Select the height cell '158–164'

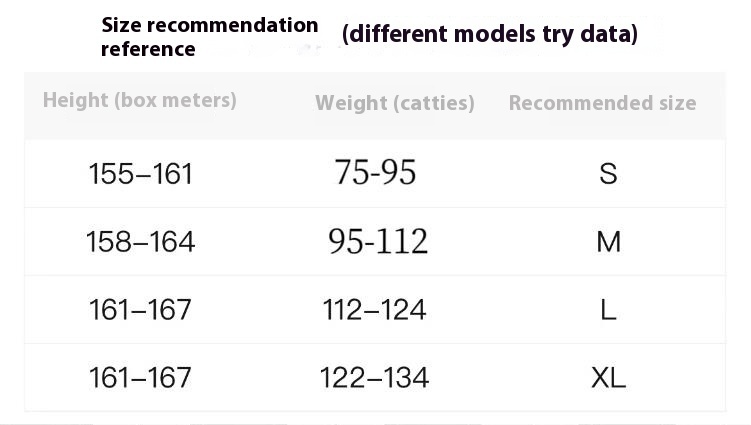140,242
